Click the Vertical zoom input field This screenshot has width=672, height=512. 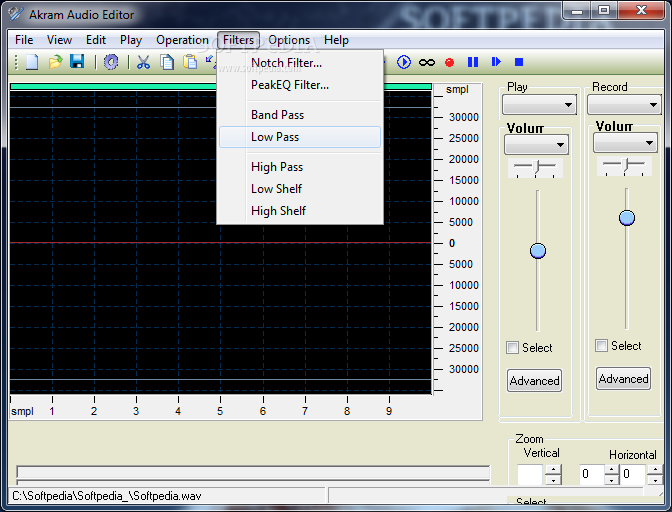click(531, 474)
